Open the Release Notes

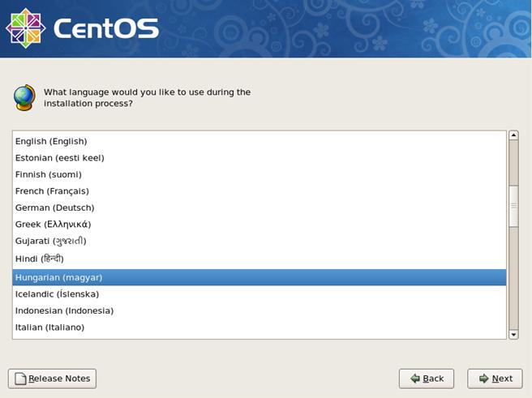pyautogui.click(x=53, y=379)
